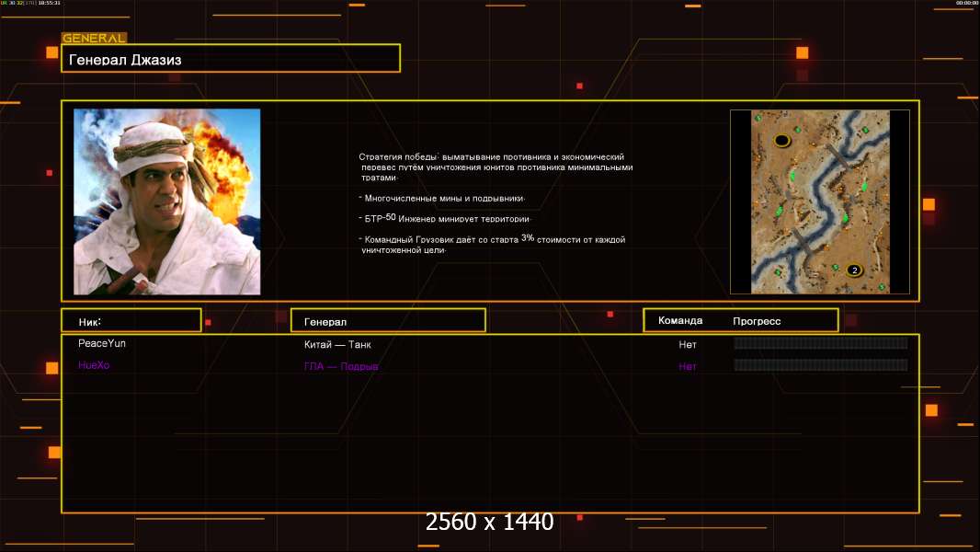Screen dimensions: 980x552
Task: Click the Китай — Танк general entry
Action: tap(337, 344)
